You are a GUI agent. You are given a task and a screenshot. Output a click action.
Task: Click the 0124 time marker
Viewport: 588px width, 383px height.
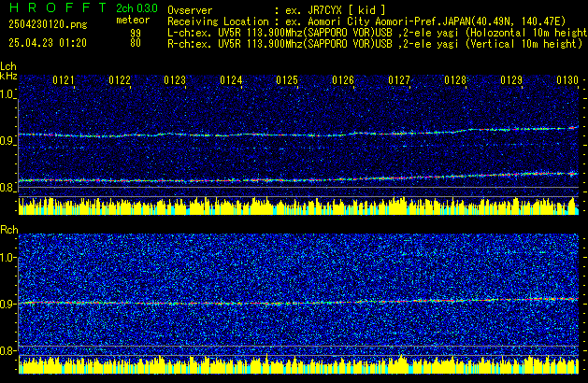pos(231,80)
